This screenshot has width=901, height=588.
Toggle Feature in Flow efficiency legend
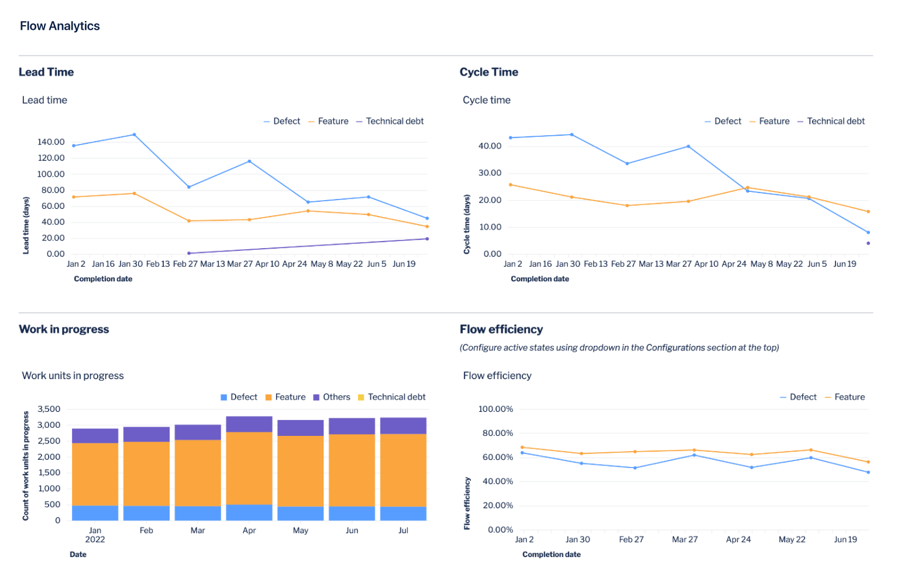pos(845,397)
